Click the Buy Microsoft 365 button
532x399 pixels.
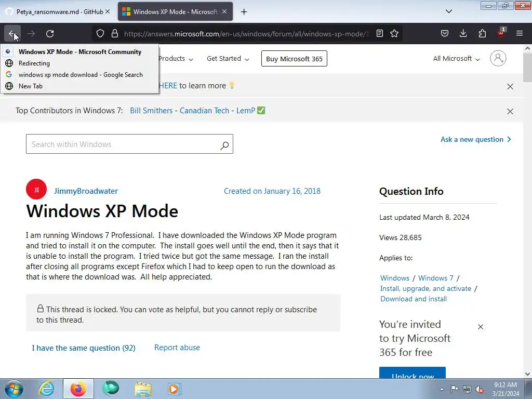pyautogui.click(x=294, y=59)
